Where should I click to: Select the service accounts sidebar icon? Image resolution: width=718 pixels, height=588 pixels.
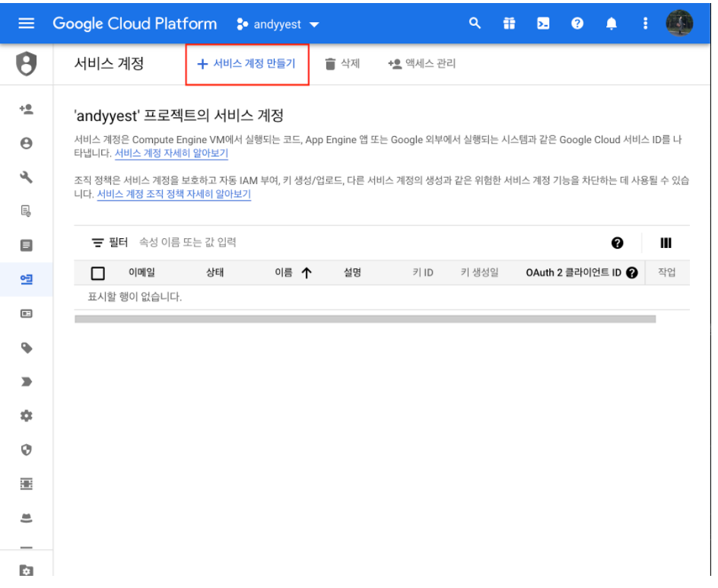(27, 279)
